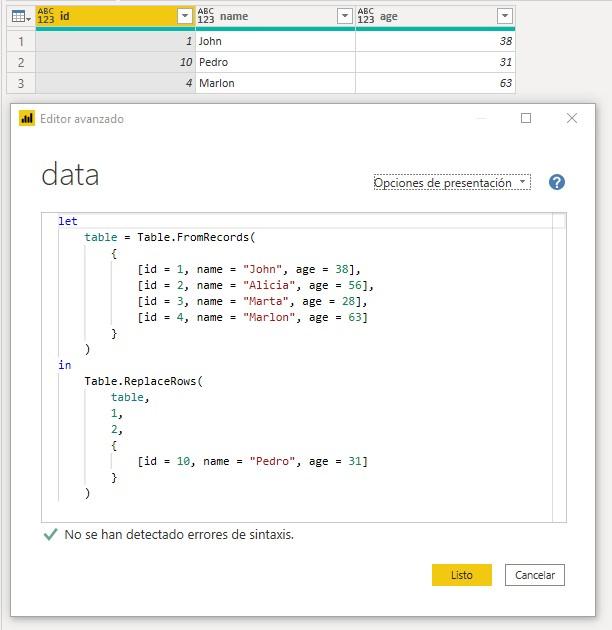Image resolution: width=612 pixels, height=630 pixels.
Task: Select row number 2 in the grid
Action: (21, 62)
